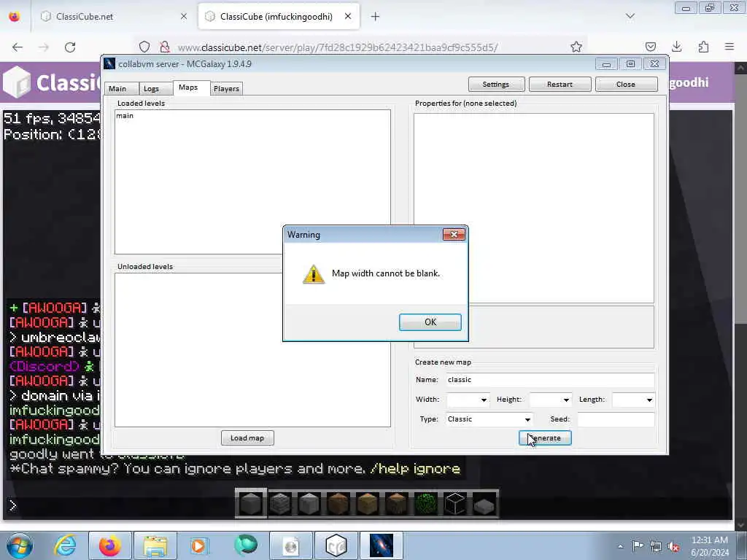Click the map Name input field
Image resolution: width=747 pixels, height=560 pixels.
click(550, 379)
